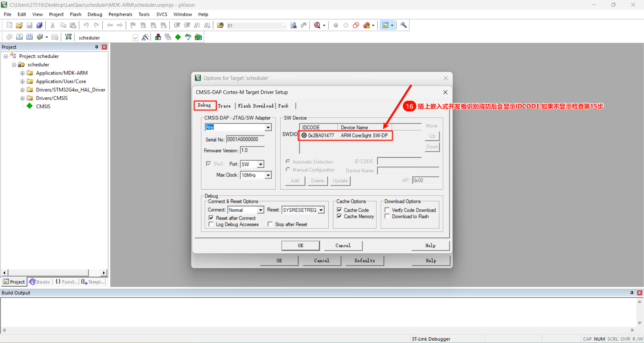Open Options for Target magic wand icon

click(x=145, y=37)
